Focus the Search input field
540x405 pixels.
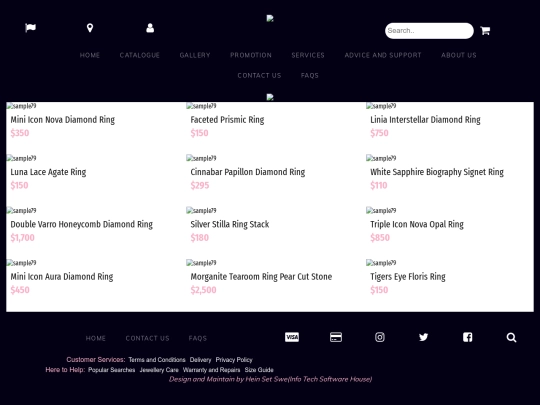tap(429, 31)
